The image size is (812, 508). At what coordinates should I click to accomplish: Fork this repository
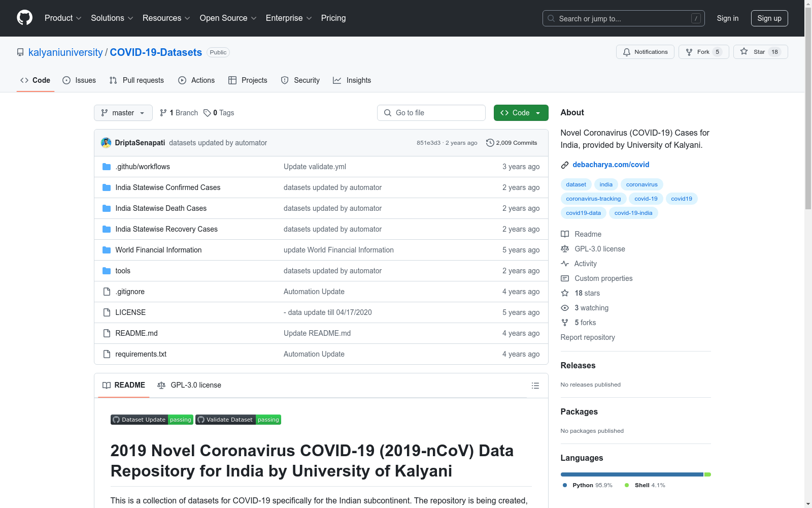tap(703, 52)
